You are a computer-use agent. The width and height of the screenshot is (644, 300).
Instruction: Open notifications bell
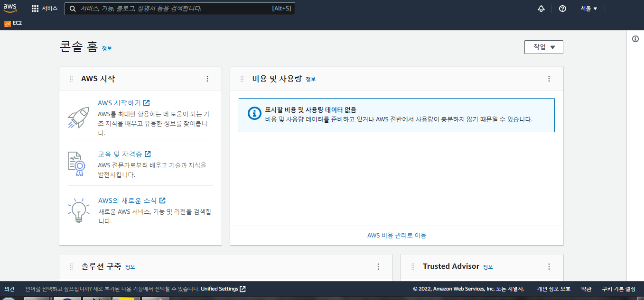(541, 9)
